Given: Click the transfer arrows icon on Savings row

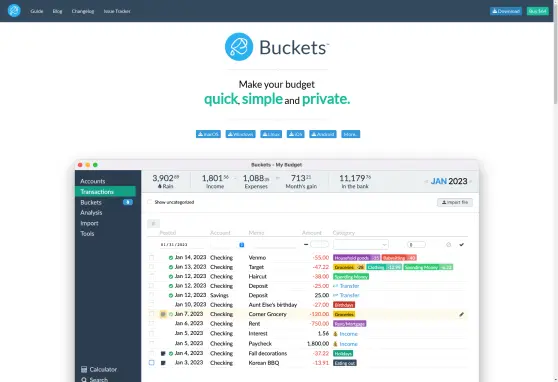Looking at the screenshot, I should click(x=335, y=295).
